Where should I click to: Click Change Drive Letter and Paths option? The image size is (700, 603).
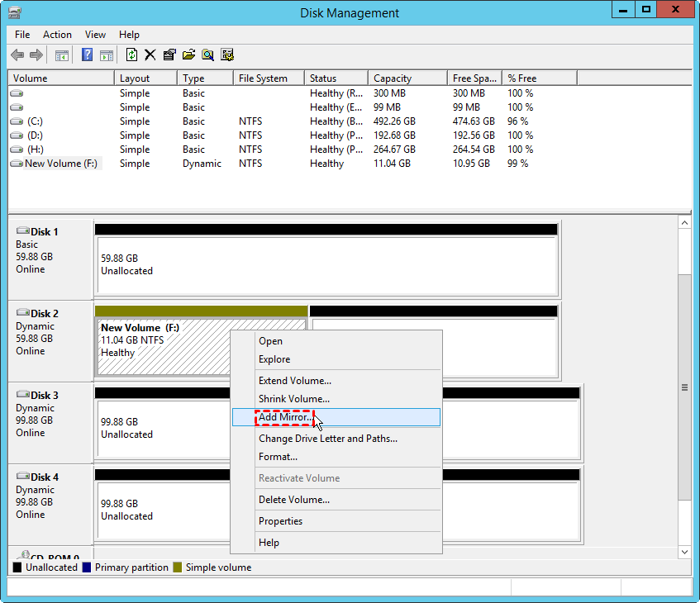pyautogui.click(x=327, y=439)
